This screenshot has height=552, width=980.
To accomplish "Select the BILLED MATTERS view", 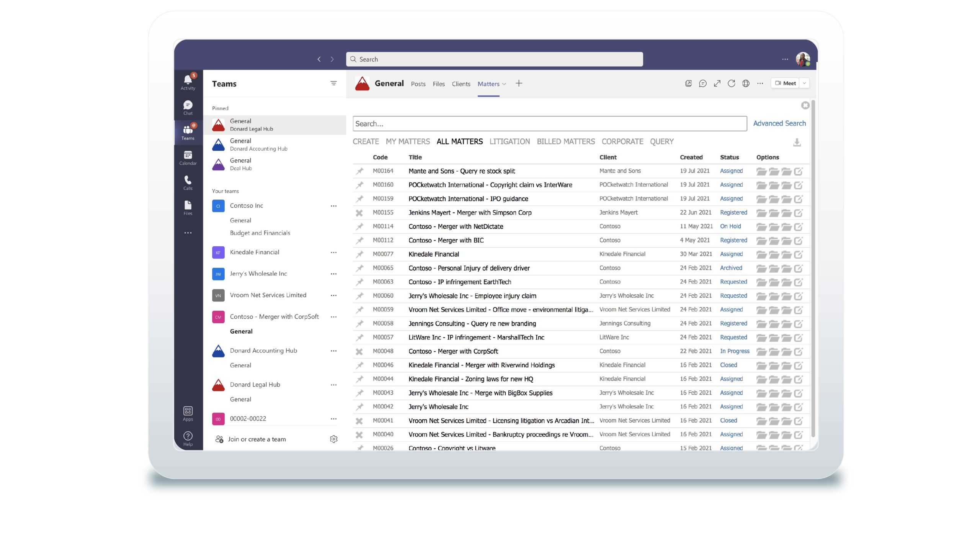I will coord(566,142).
